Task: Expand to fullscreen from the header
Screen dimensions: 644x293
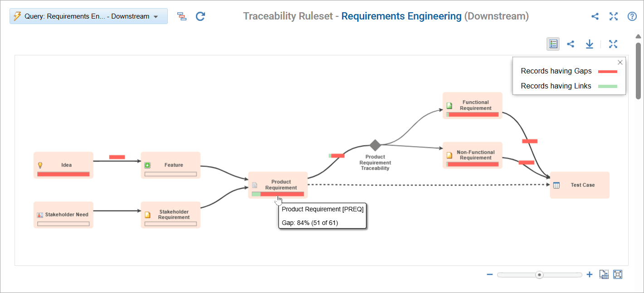Action: point(614,16)
